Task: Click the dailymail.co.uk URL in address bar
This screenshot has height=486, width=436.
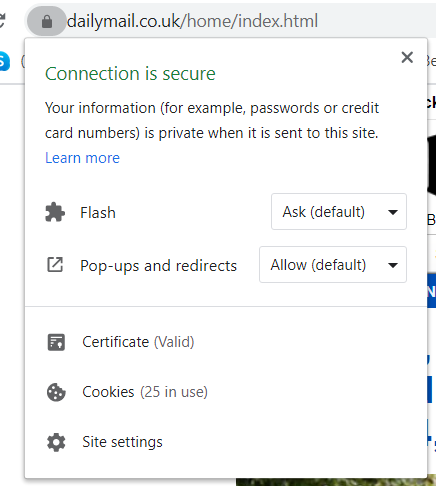Action: (192, 21)
